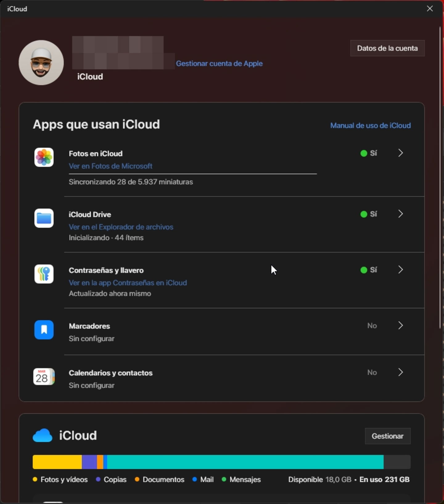Screen dimensions: 444x504
Task: Click the Sí status for iCloud Drive
Action: coord(369,214)
